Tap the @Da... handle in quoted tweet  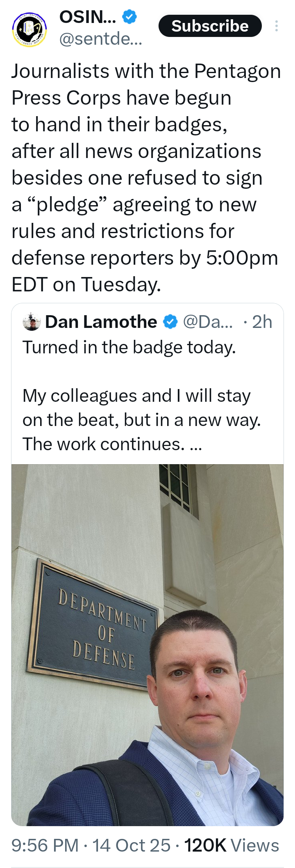pos(208,322)
